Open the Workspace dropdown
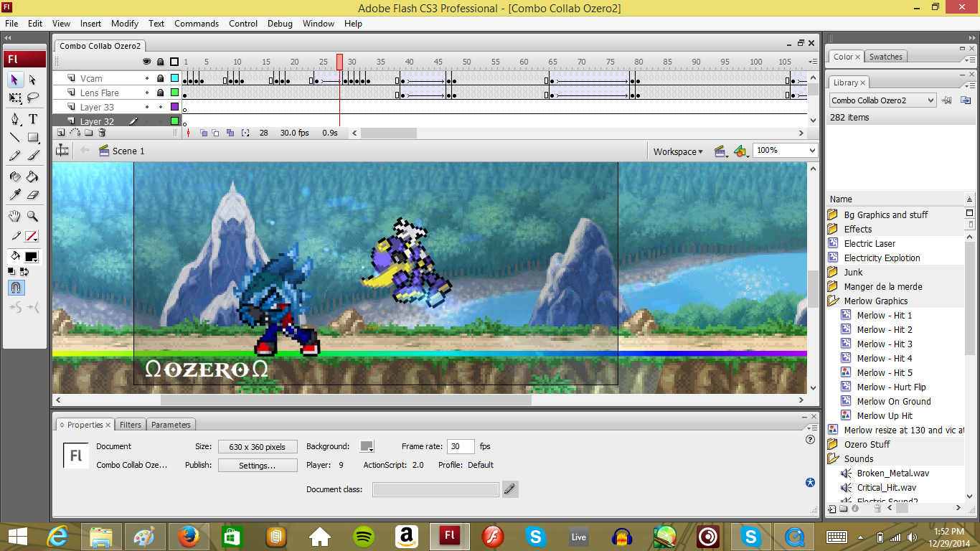980x551 pixels. (x=678, y=151)
